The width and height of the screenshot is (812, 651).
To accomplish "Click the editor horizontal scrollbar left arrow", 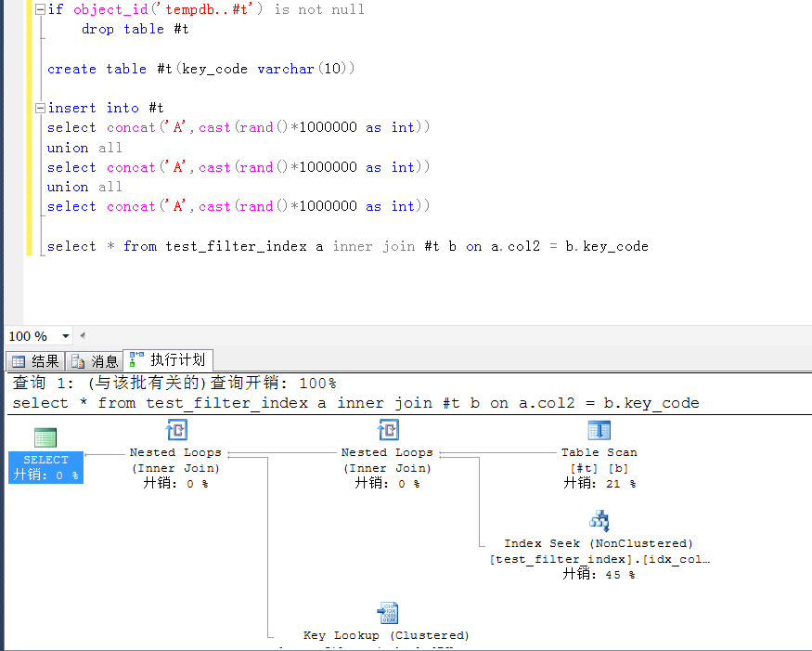I will [83, 335].
